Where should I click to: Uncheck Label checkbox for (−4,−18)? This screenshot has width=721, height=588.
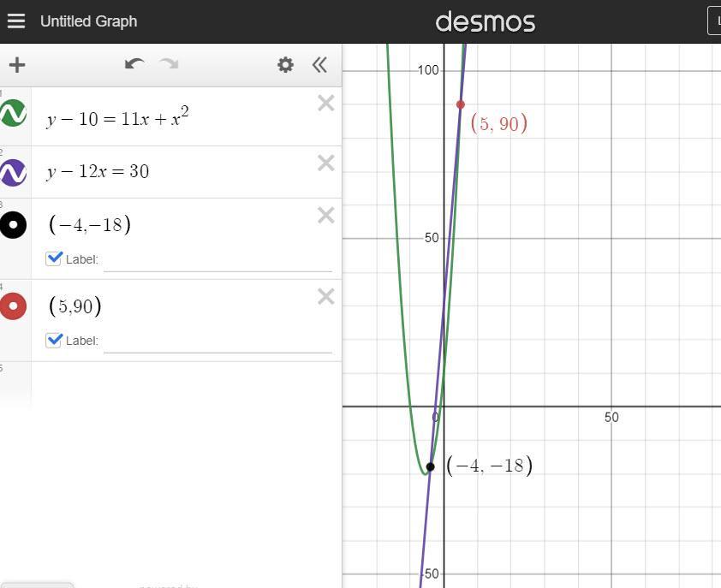(x=54, y=258)
